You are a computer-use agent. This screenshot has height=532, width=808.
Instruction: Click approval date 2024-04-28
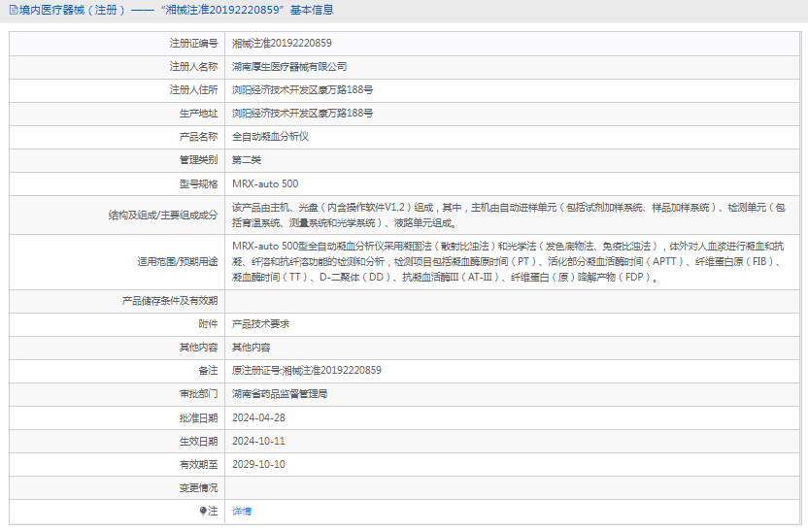point(258,417)
